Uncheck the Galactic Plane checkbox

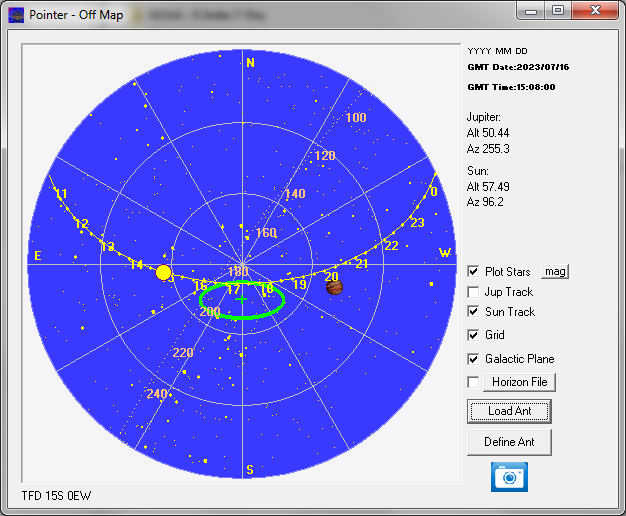coord(473,359)
